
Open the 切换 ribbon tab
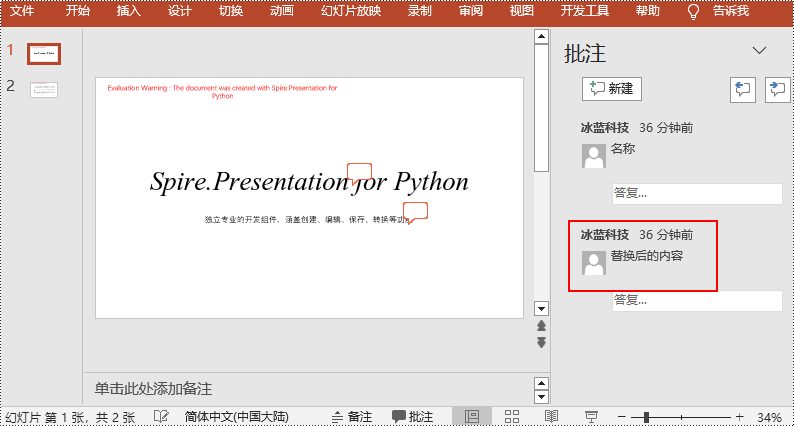pyautogui.click(x=231, y=11)
